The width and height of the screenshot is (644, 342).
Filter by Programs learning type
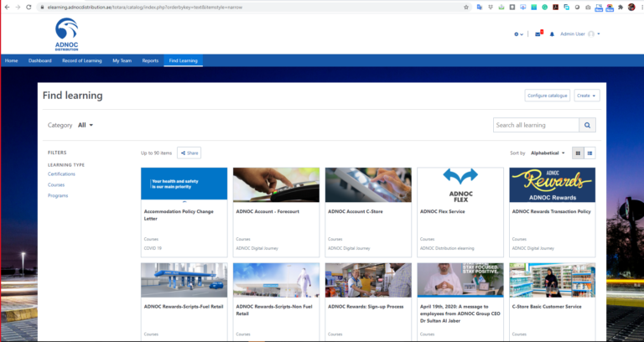[58, 196]
